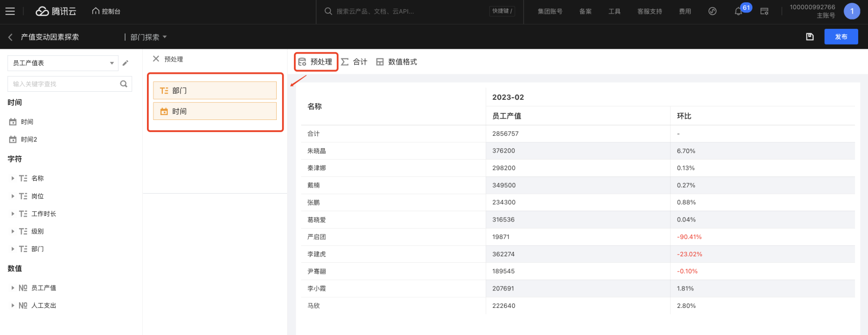The width and height of the screenshot is (868, 335).
Task: Click the 严启团 row name
Action: pos(317,237)
